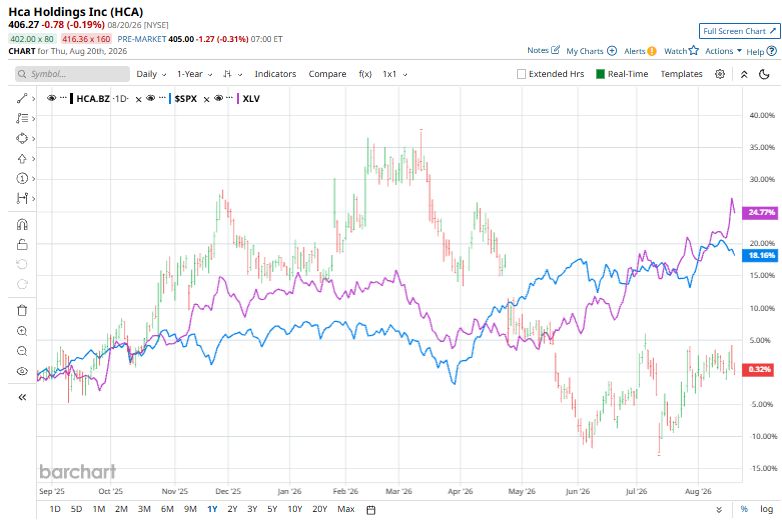Select the arrow marker tool
The image size is (782, 526).
(x=22, y=159)
